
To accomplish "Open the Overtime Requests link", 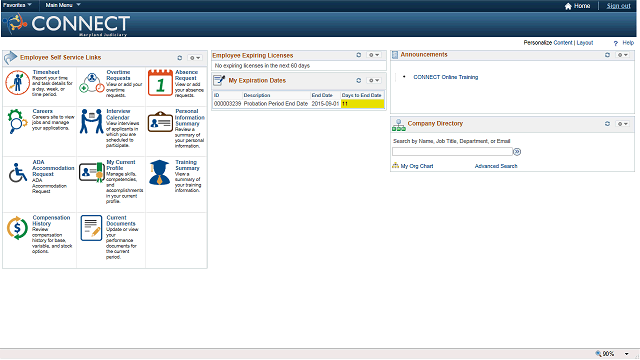I will tap(118, 75).
